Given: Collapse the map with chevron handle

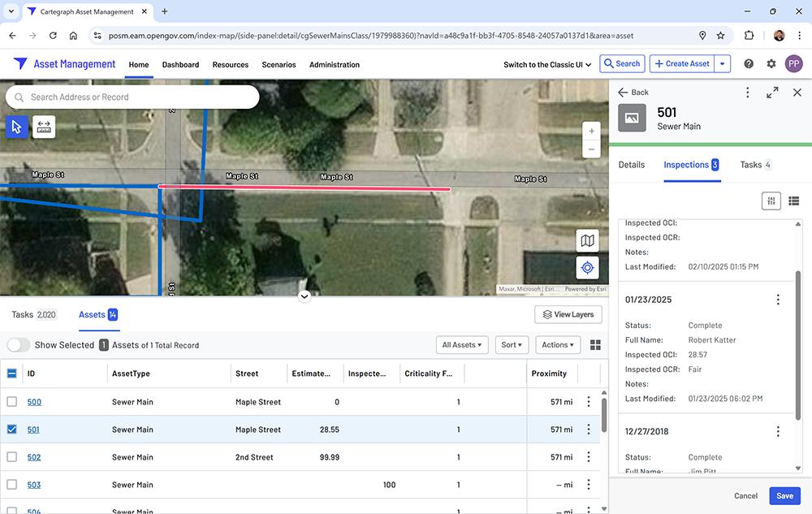Looking at the screenshot, I should (x=304, y=296).
